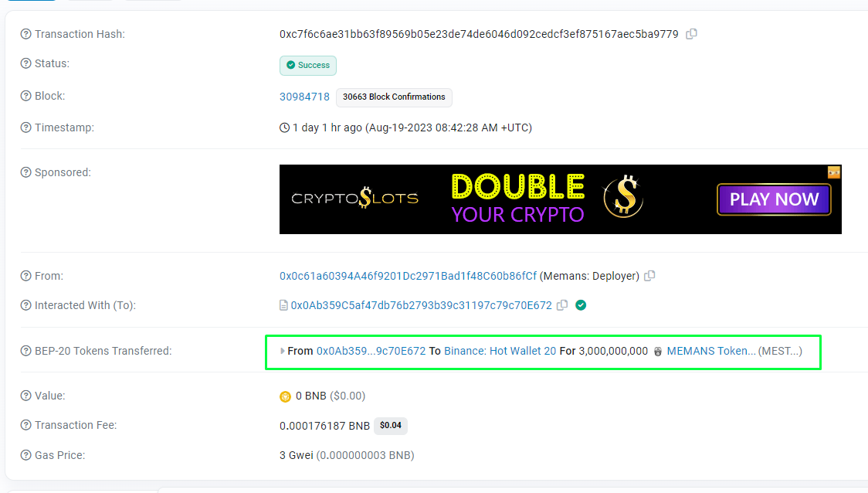Open the 0x0Ab359C5af contract address link
The height and width of the screenshot is (493, 868).
pyautogui.click(x=422, y=305)
